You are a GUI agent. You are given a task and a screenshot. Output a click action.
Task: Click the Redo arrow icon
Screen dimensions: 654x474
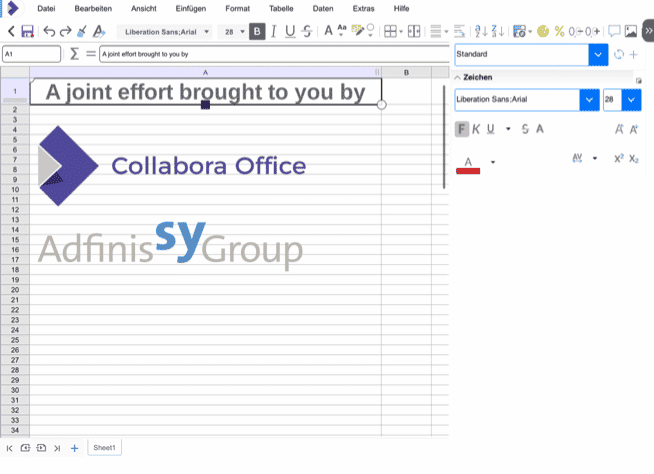pyautogui.click(x=65, y=32)
